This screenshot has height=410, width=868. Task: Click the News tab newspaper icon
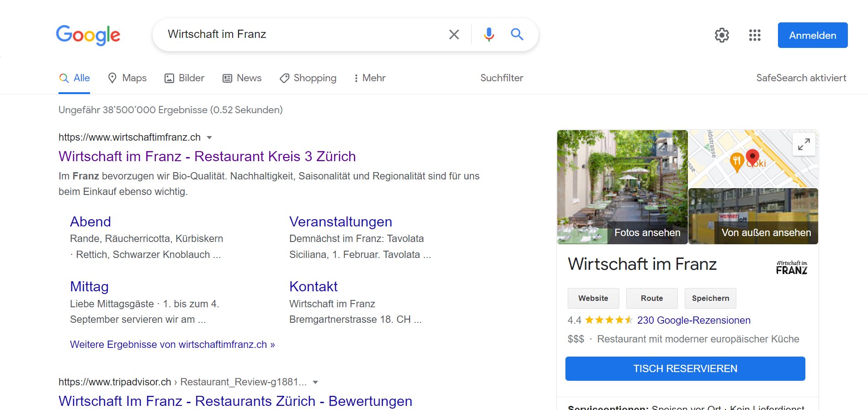[x=227, y=79]
